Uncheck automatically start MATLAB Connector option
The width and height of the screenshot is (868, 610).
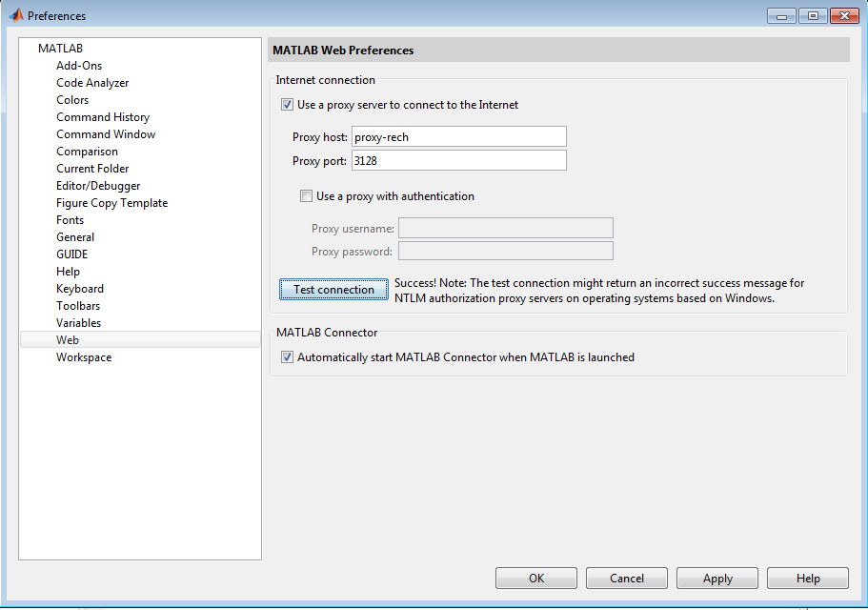tap(287, 357)
